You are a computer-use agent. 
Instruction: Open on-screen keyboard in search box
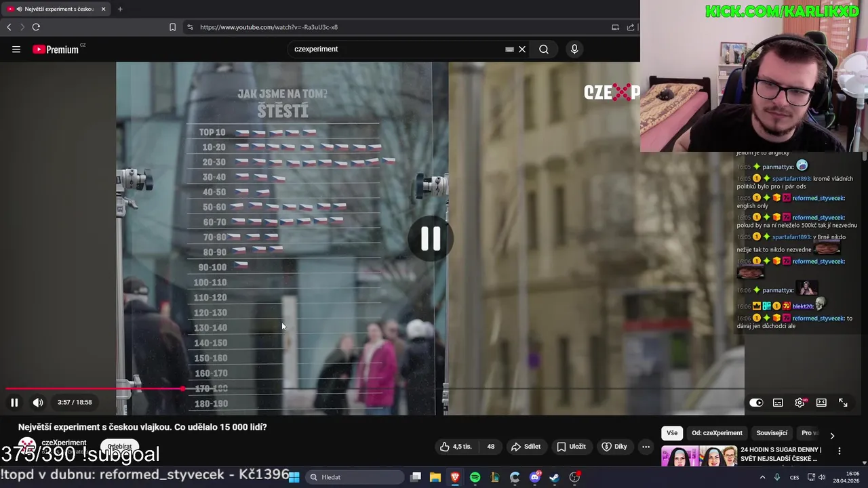(x=509, y=49)
